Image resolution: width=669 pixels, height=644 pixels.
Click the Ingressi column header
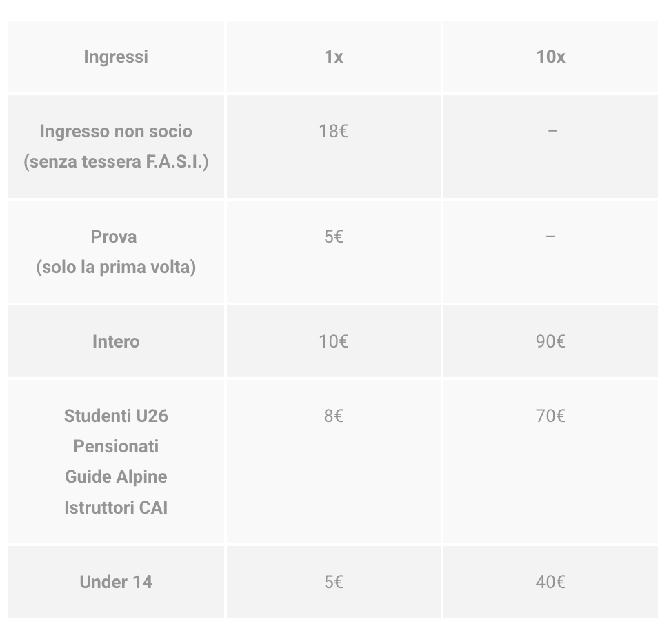(x=116, y=57)
